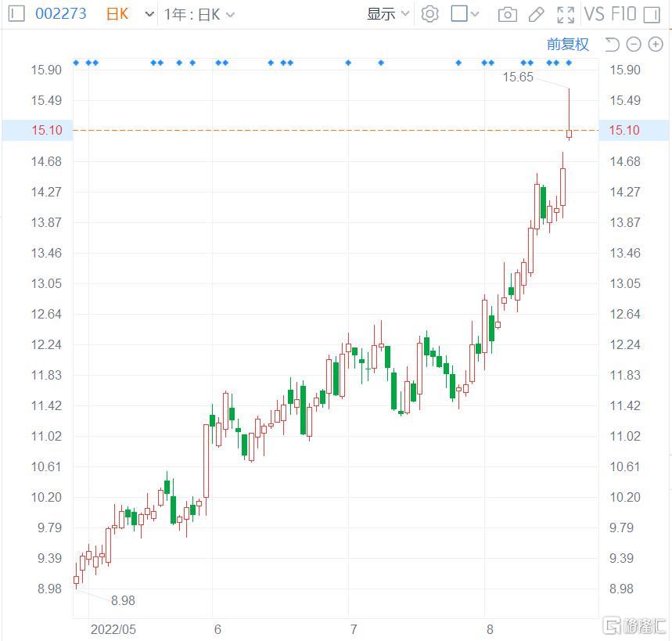Open stock code 002273 link
The width and height of the screenshot is (672, 641).
(61, 14)
